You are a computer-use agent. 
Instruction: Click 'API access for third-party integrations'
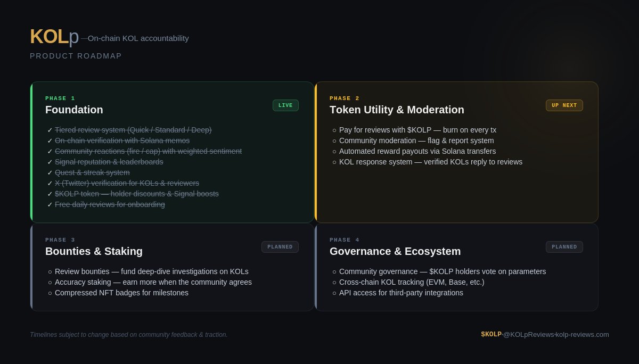401,293
